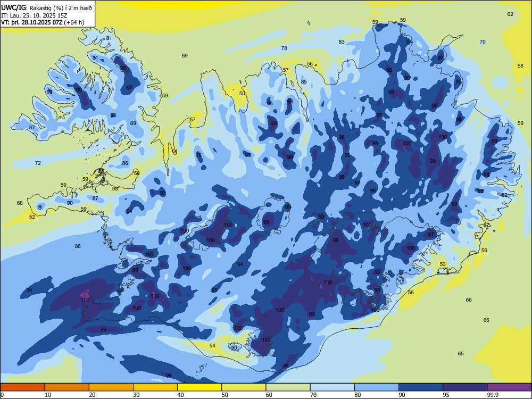Pick the 95–99.9% indigo legend swatch
This screenshot has width=532, height=399.
point(465,387)
